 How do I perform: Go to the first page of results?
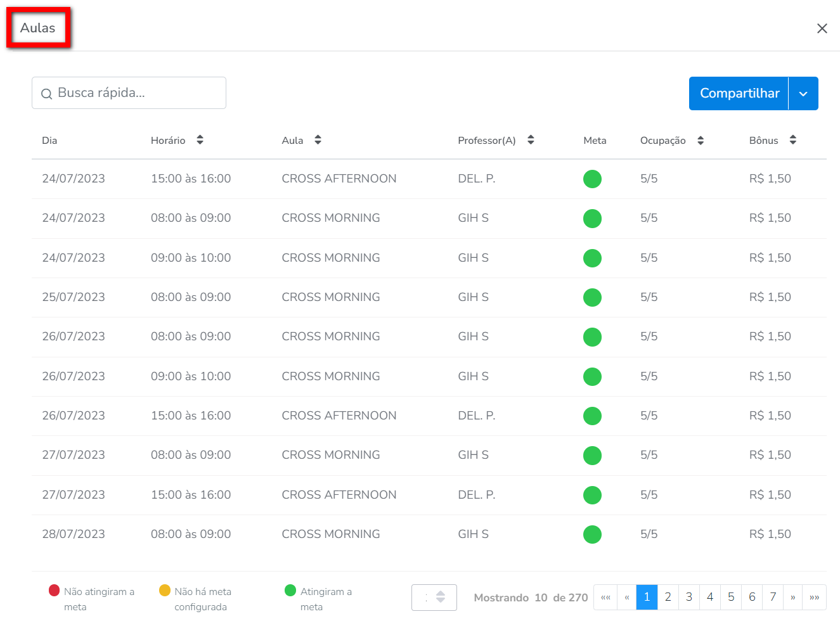point(605,597)
